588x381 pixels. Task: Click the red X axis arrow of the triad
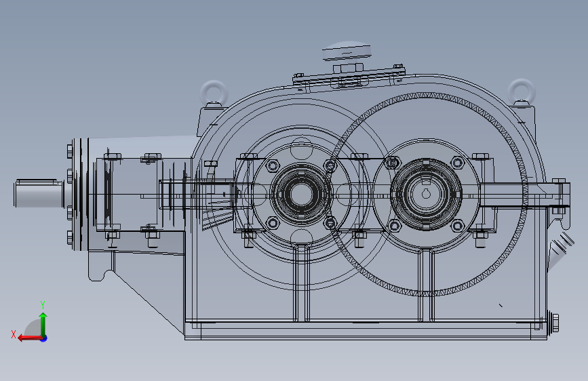(x=30, y=338)
